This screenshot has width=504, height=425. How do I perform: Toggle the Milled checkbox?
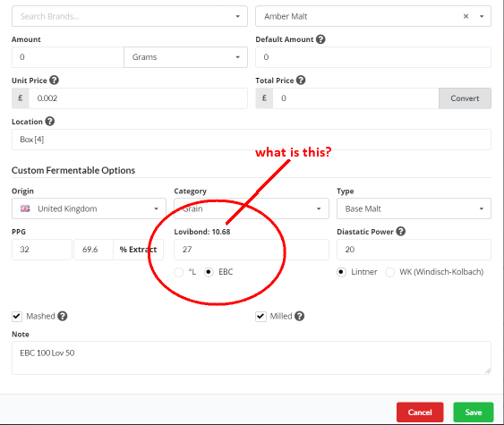(x=261, y=317)
